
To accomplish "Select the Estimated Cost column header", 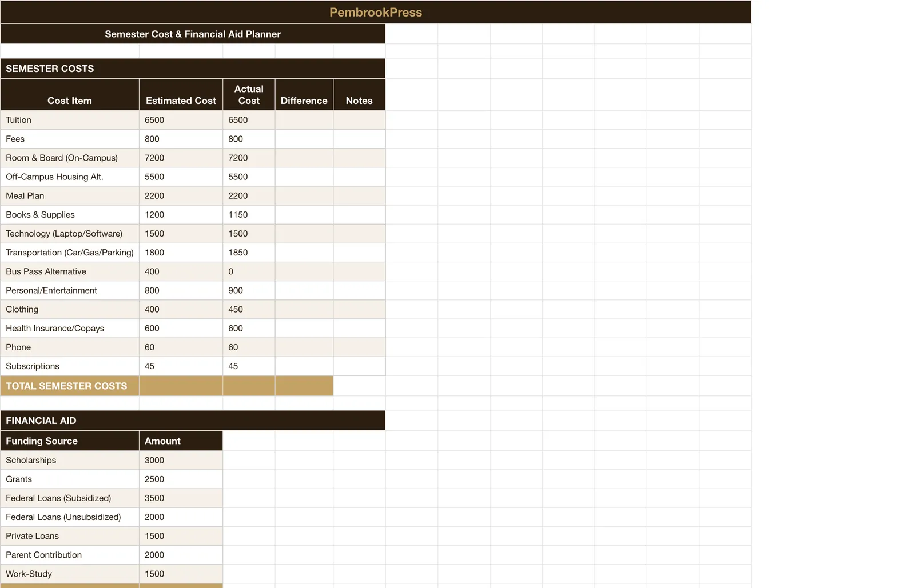I will pos(181,94).
